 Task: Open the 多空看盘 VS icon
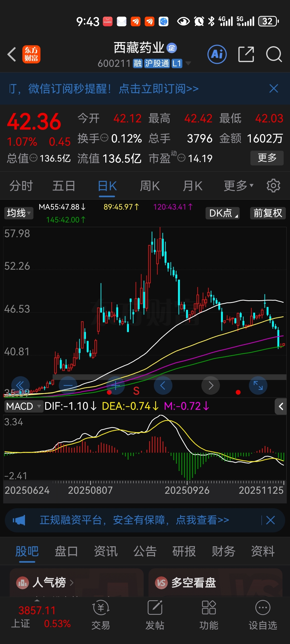pos(161,583)
